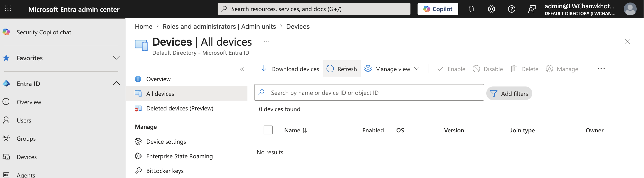The height and width of the screenshot is (178, 644).
Task: Open Security Copilot chat
Action: pyautogui.click(x=44, y=32)
